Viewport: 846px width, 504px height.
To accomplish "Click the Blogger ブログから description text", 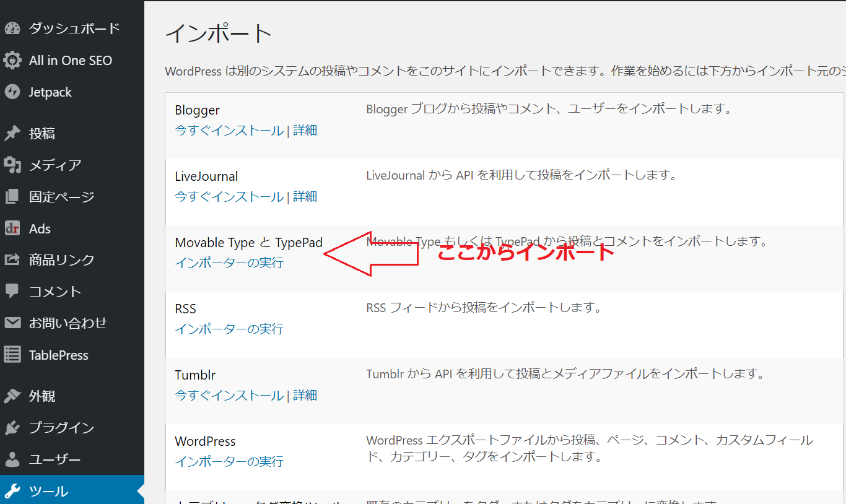I will pos(549,109).
